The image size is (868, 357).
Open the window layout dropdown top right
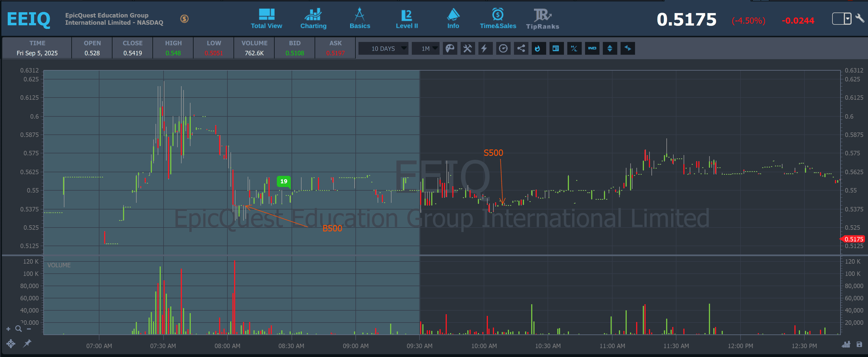point(842,19)
